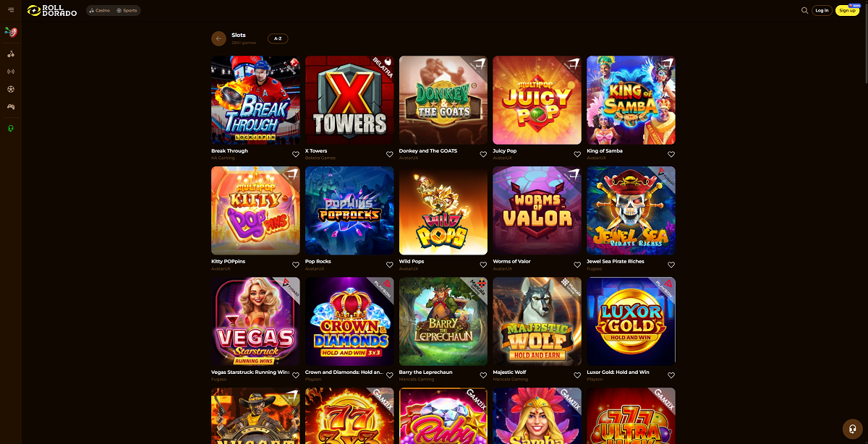Click the green headset support icon

[x=11, y=128]
